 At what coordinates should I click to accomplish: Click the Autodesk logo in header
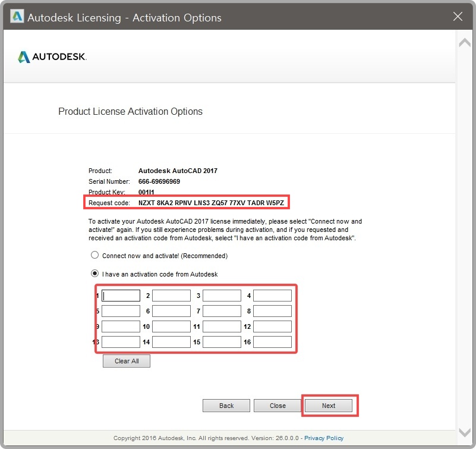coord(52,56)
